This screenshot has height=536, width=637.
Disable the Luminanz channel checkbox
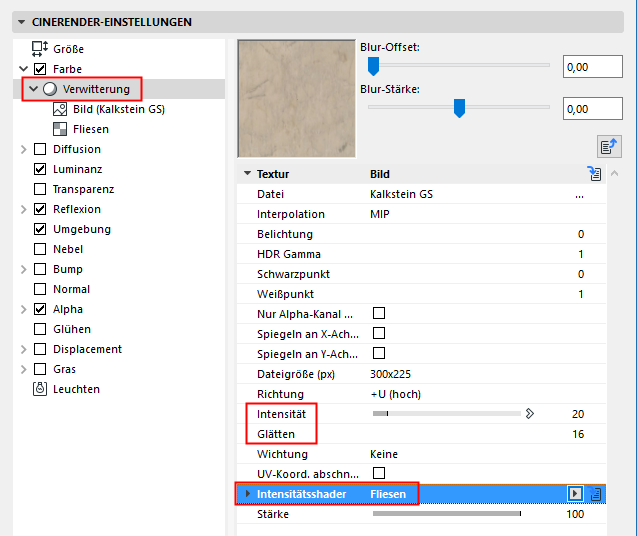coord(40,169)
